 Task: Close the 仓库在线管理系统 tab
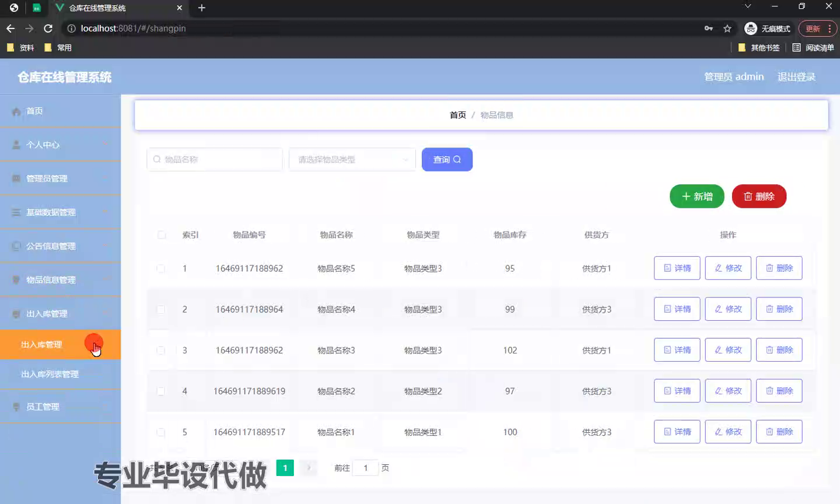[180, 8]
